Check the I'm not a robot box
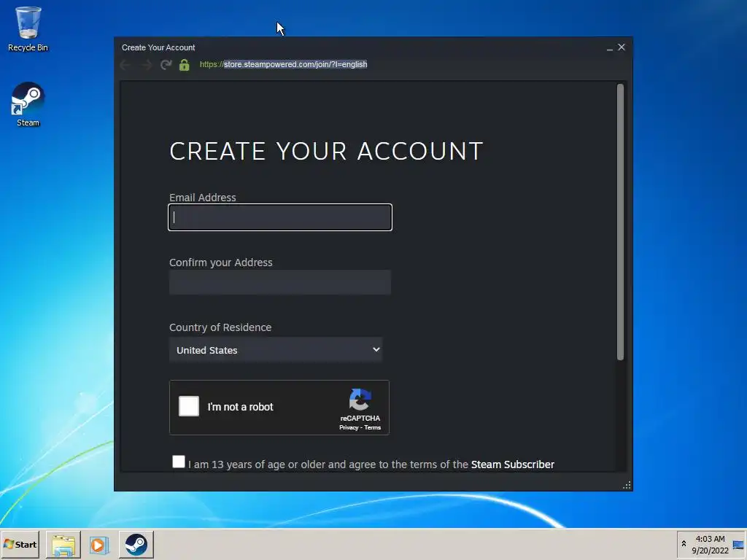 point(189,406)
